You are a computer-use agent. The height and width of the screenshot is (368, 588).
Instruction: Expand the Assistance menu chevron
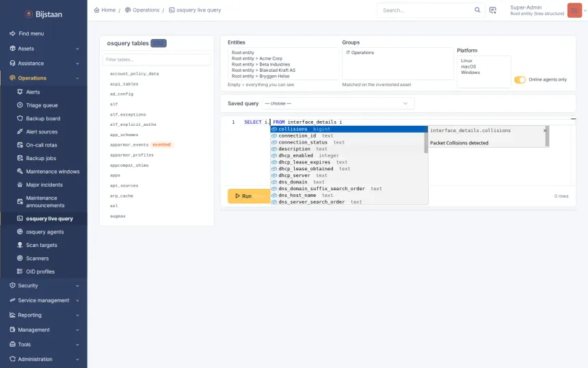(77, 64)
